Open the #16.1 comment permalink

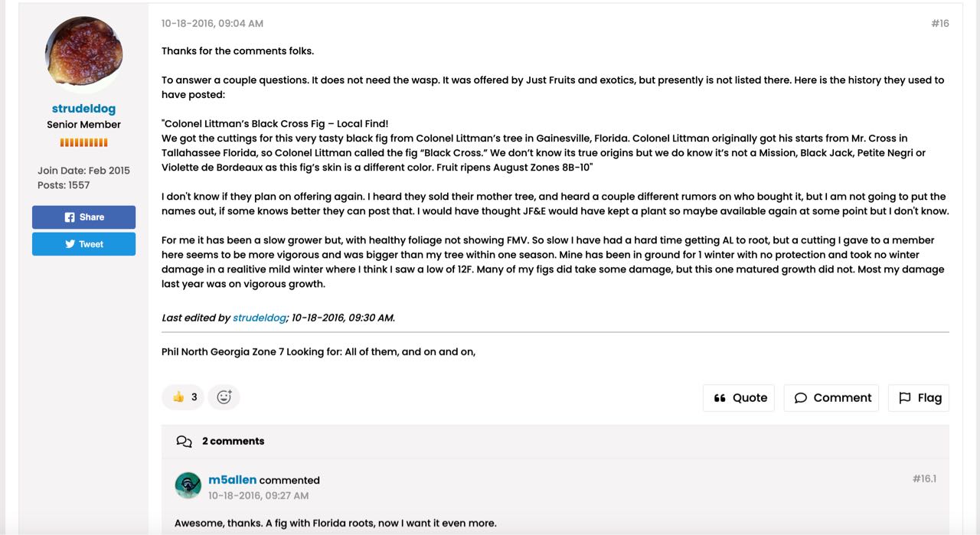coord(924,479)
